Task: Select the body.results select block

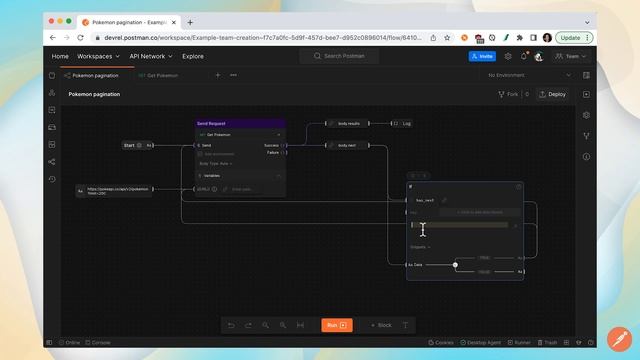Action: pyautogui.click(x=348, y=123)
